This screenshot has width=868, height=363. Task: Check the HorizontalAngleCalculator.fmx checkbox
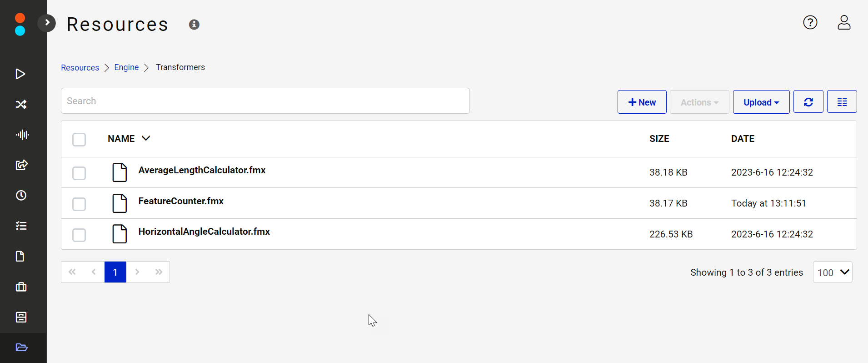click(x=79, y=235)
